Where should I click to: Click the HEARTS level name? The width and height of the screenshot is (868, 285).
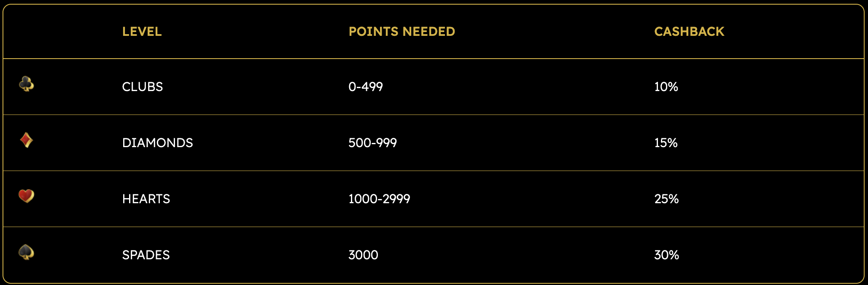(x=146, y=199)
